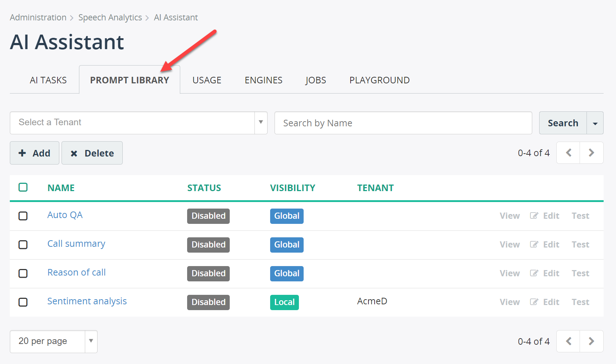Click Test for the Call summary row
Viewport: 616px width, 364px height.
click(x=580, y=245)
